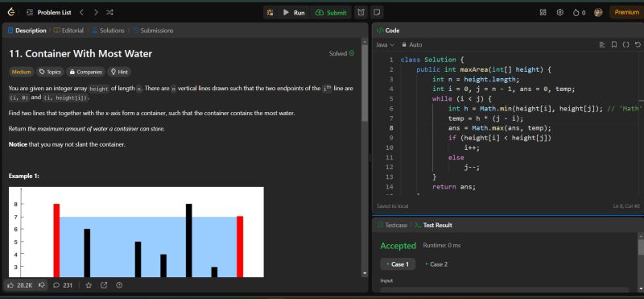Click the Example 1 container diagram
The height and width of the screenshot is (299, 644).
(x=136, y=232)
